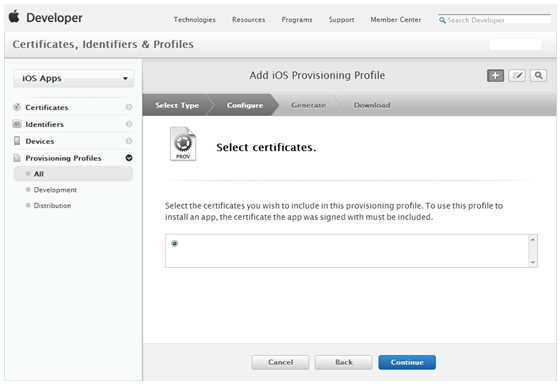Click the Certificates checkmark sidebar icon
Image resolution: width=560 pixels, height=384 pixels.
[x=17, y=107]
